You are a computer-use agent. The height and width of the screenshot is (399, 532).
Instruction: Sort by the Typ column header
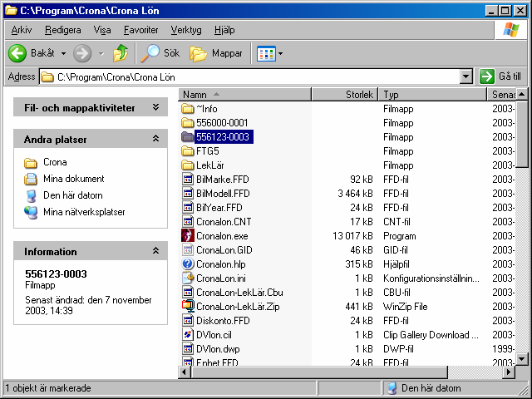[x=432, y=94]
